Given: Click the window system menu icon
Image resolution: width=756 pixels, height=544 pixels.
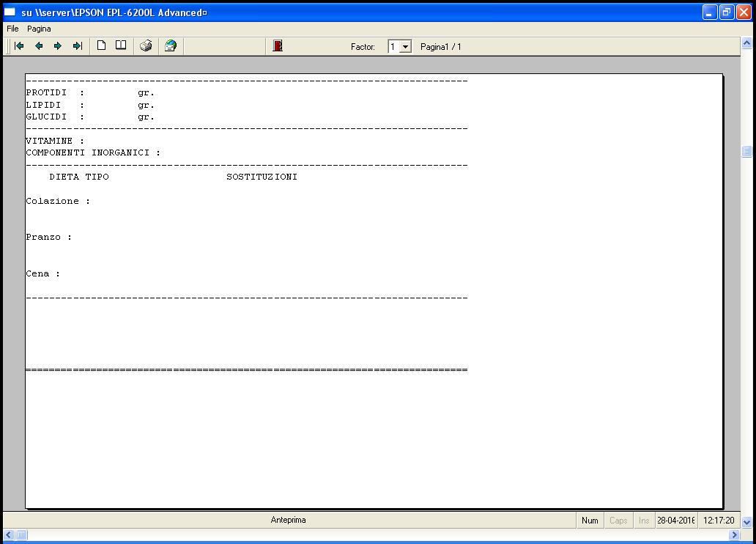Looking at the screenshot, I should 10,12.
